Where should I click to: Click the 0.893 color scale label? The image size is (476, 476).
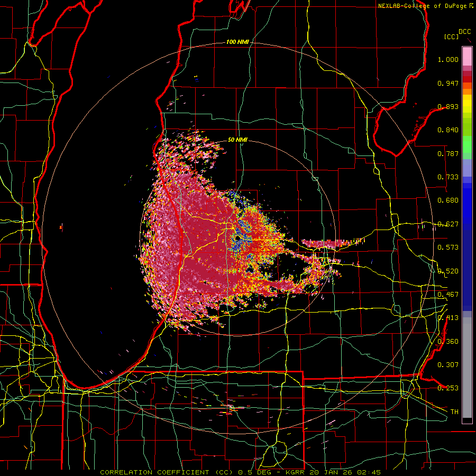point(448,106)
